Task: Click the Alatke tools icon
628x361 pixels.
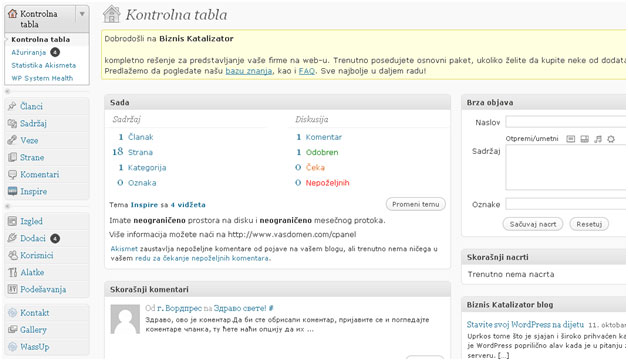Action: pyautogui.click(x=12, y=272)
